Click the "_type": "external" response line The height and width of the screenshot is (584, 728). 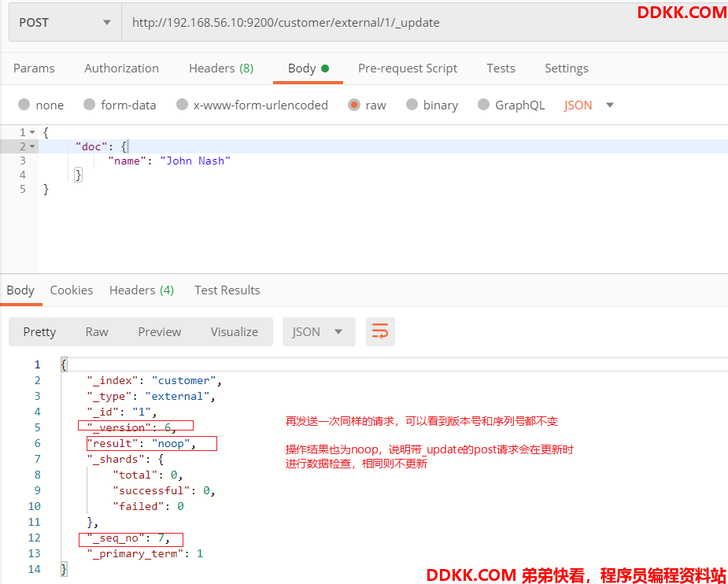[x=151, y=397]
